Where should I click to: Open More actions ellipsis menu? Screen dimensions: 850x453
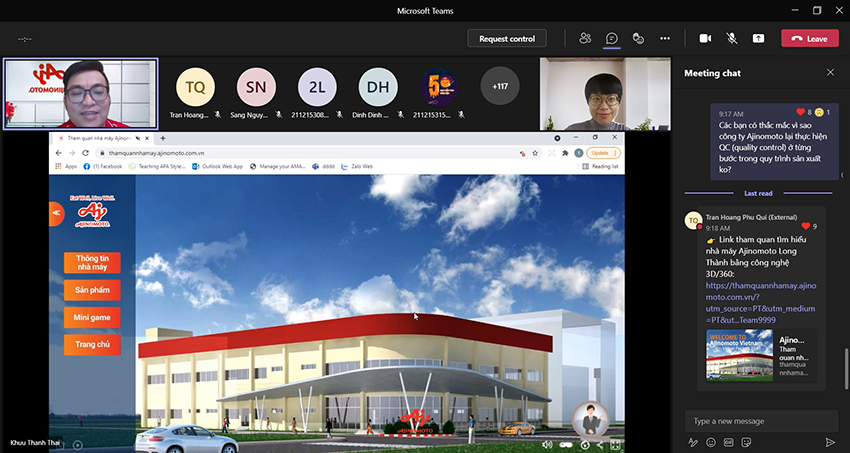[x=665, y=38]
